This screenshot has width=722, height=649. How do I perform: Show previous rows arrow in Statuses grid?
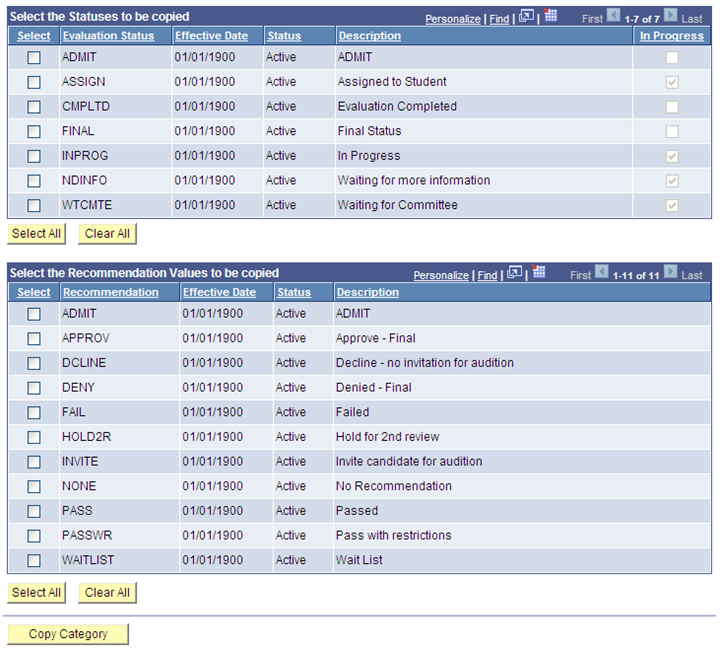coord(613,16)
